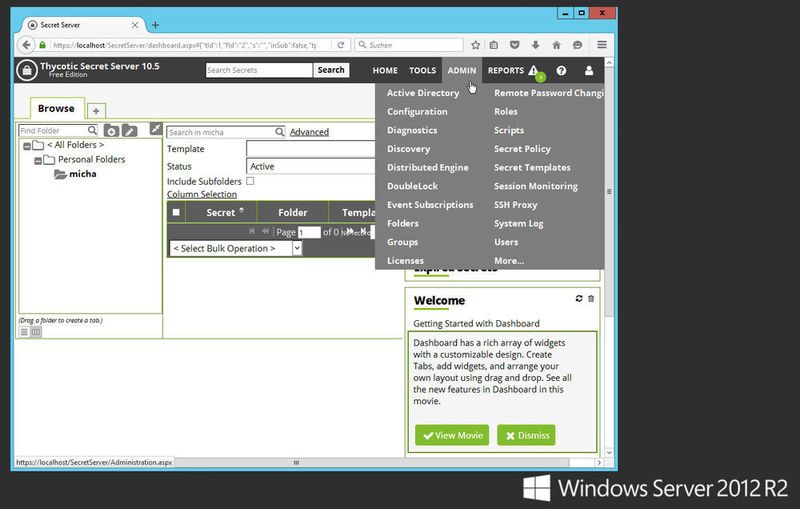The width and height of the screenshot is (800, 509).
Task: Sort by the Secret column header
Action: point(220,212)
